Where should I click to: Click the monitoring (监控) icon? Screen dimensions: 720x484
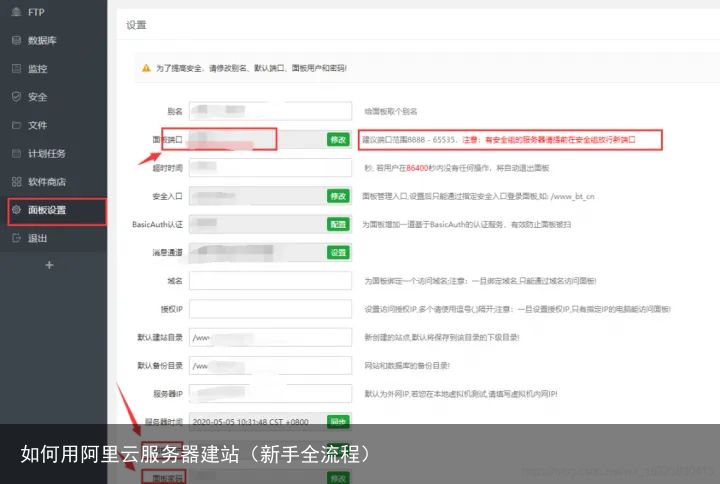click(17, 68)
